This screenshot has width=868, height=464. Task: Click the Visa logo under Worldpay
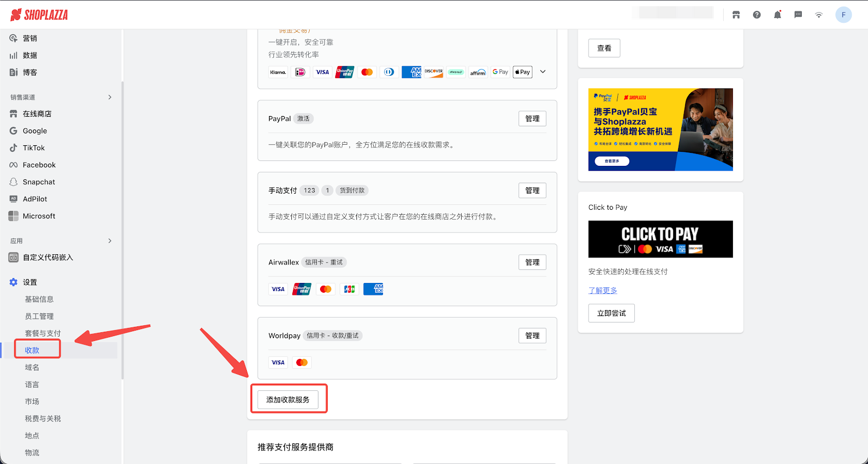coord(278,363)
